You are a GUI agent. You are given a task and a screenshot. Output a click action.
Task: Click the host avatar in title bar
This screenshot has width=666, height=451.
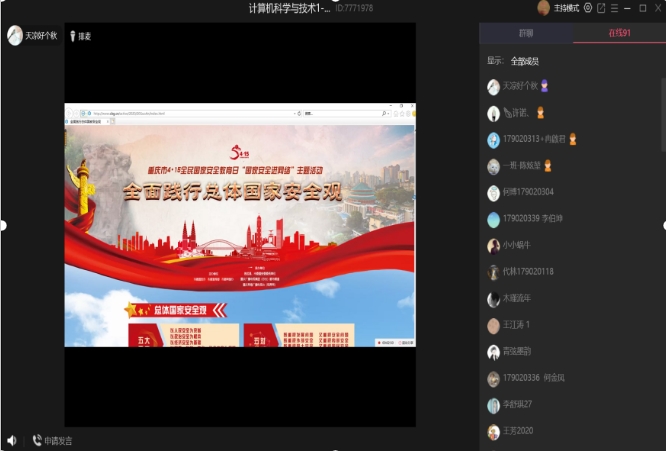pyautogui.click(x=544, y=8)
